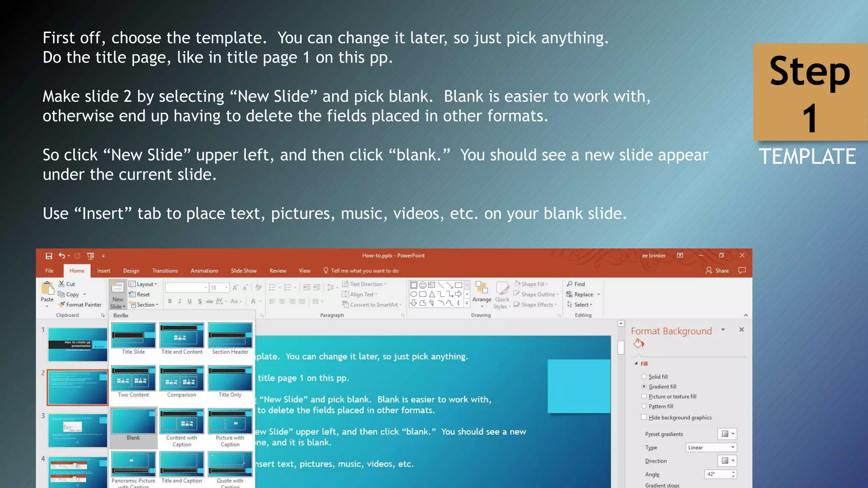Click the Cut scissors icon
The width and height of the screenshot is (868, 488).
click(x=62, y=284)
